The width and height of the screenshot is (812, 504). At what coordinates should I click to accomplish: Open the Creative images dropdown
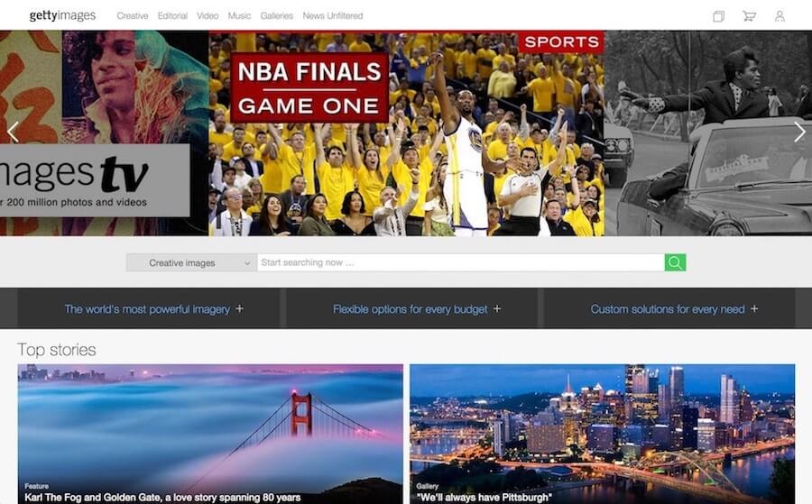[191, 263]
